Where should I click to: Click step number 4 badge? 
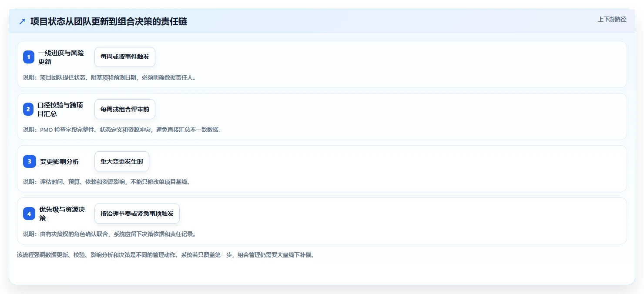tap(29, 214)
